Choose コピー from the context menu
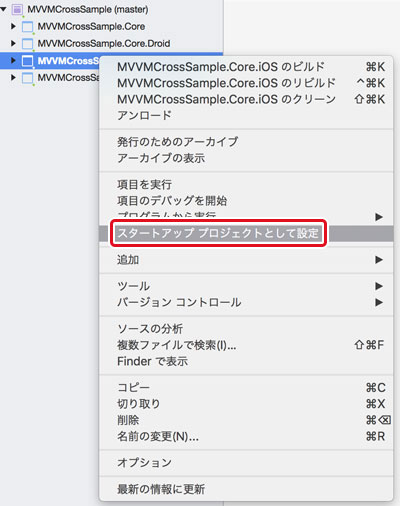 tap(246, 387)
